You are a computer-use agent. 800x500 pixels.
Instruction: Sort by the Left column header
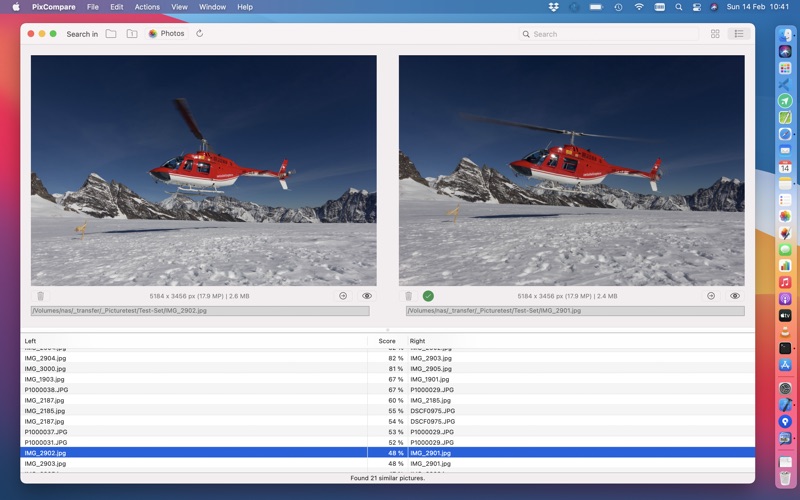click(x=193, y=341)
